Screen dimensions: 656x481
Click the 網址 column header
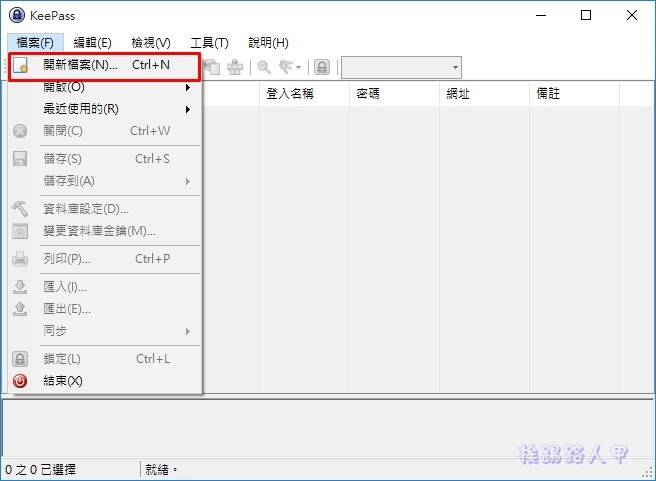coord(484,93)
